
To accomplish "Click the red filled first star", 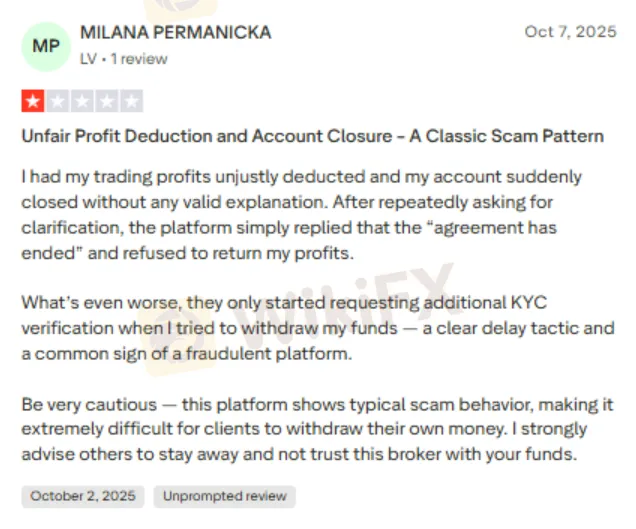I will coord(33,101).
